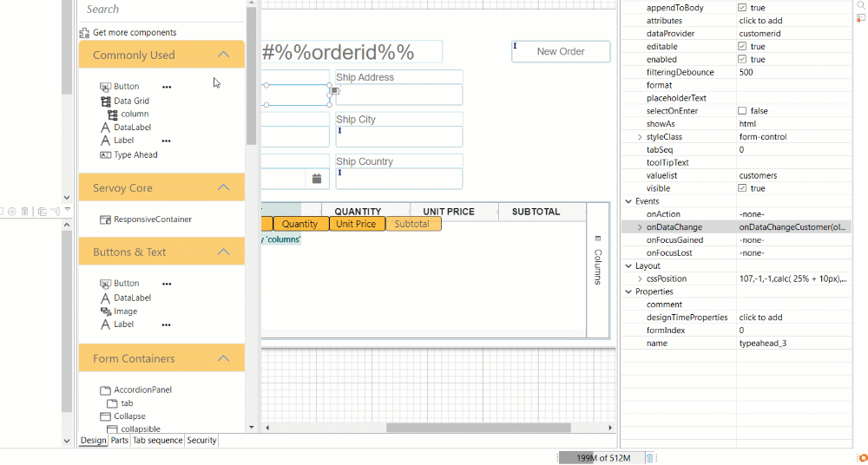Pick the ResponsiveContainer component
The width and height of the screenshot is (868, 465).
click(x=152, y=219)
